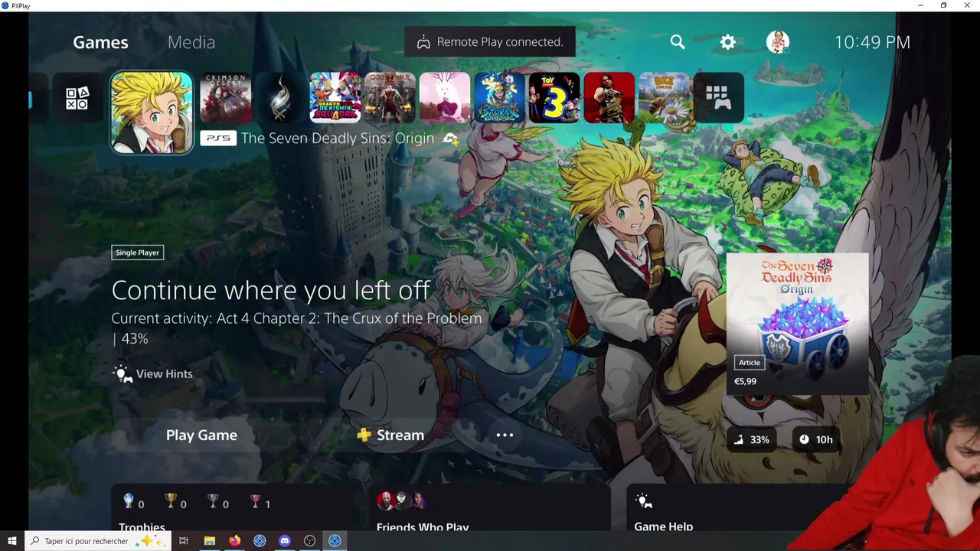Open the Game Library grid-controller tile
This screenshot has height=551, width=980.
pyautogui.click(x=718, y=98)
